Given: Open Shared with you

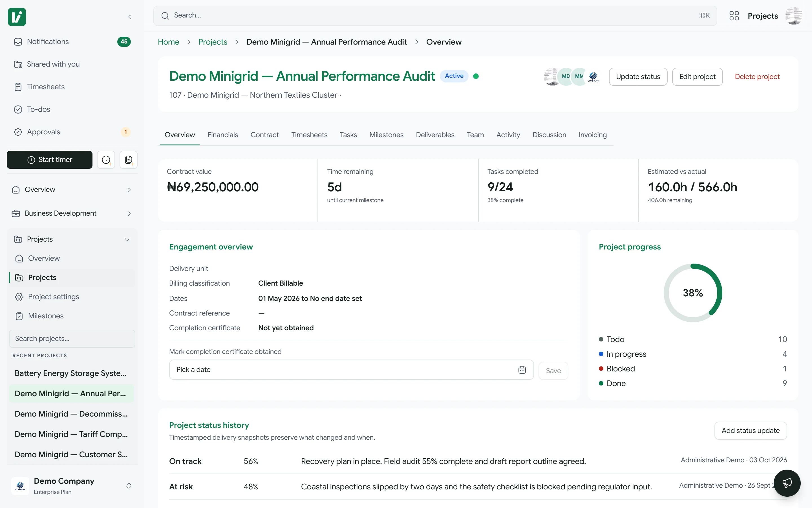Looking at the screenshot, I should click(72, 64).
